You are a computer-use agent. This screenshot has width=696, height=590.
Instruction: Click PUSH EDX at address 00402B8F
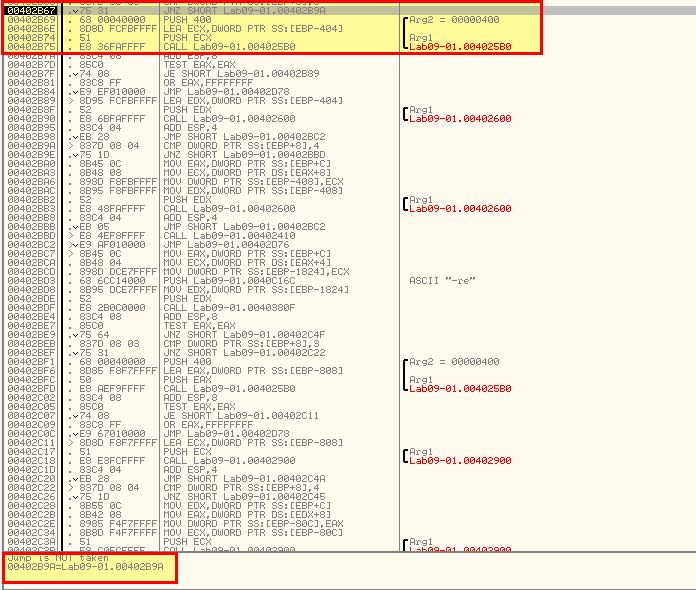pyautogui.click(x=187, y=110)
